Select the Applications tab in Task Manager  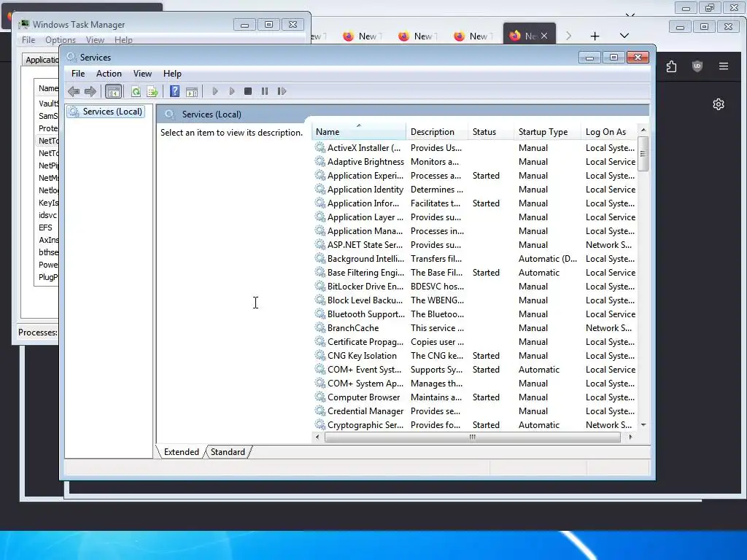[x=42, y=60]
